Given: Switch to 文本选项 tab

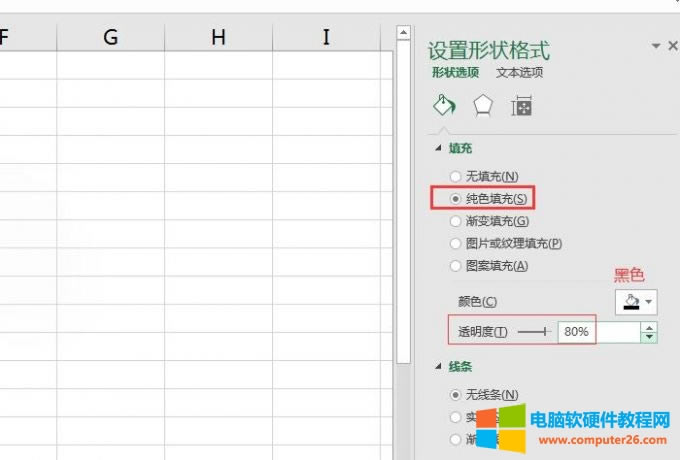Looking at the screenshot, I should [520, 72].
